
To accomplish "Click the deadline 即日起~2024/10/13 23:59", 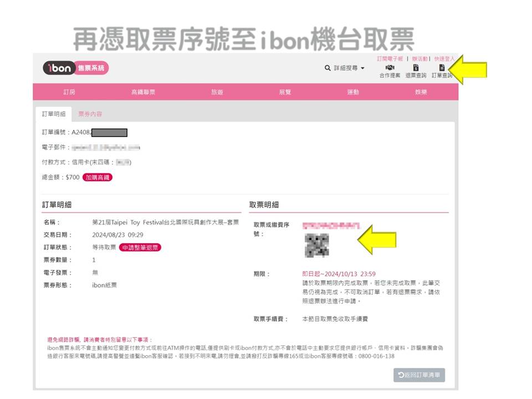I will point(339,274).
